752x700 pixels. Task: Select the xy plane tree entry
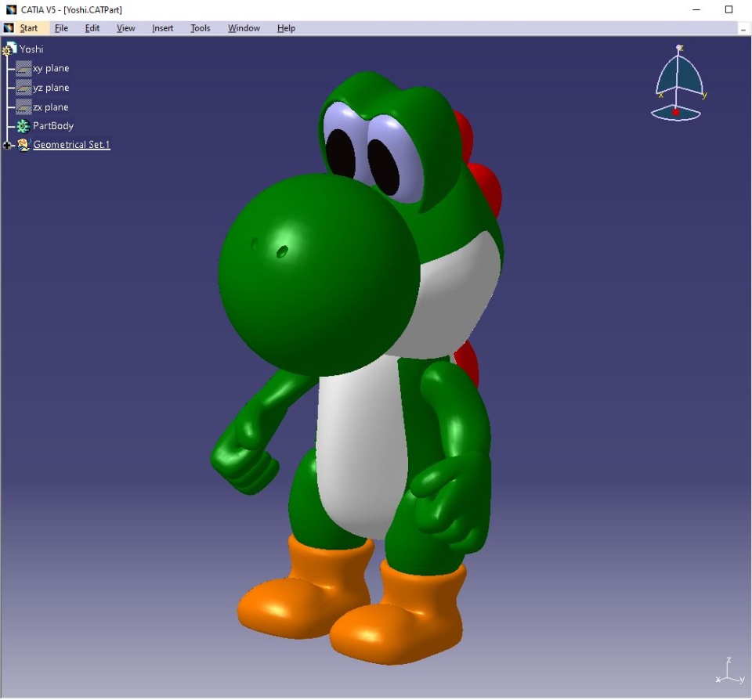point(51,69)
